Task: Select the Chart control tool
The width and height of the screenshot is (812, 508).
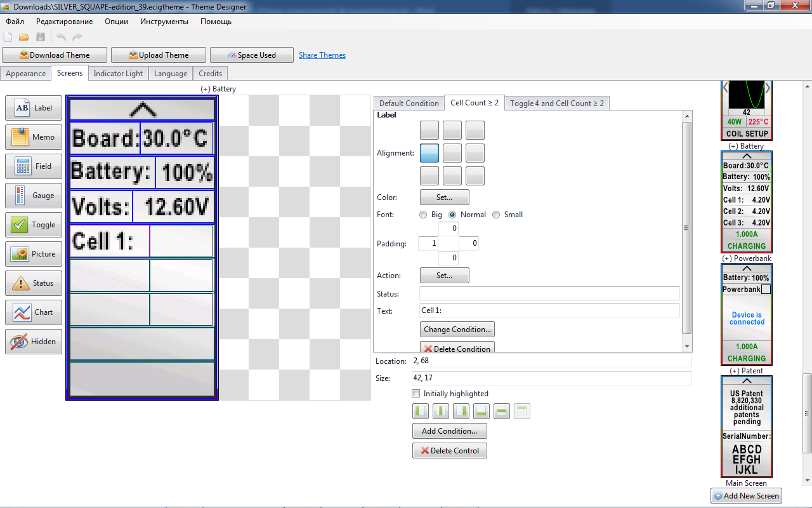Action: (34, 312)
